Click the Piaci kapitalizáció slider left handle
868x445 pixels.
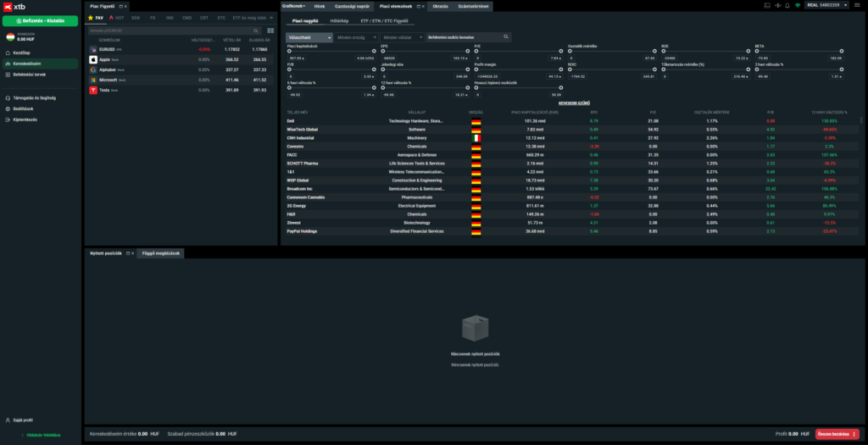click(x=289, y=50)
